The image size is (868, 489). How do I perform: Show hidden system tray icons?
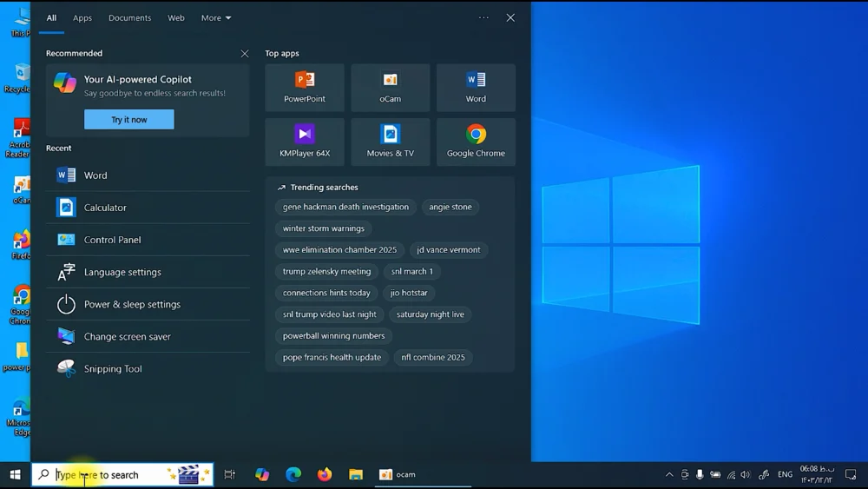[x=669, y=474]
